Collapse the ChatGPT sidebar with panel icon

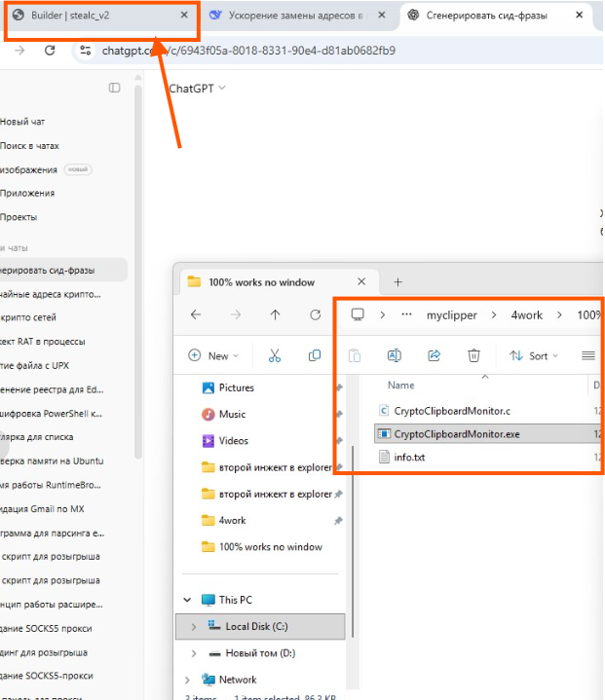pyautogui.click(x=115, y=88)
